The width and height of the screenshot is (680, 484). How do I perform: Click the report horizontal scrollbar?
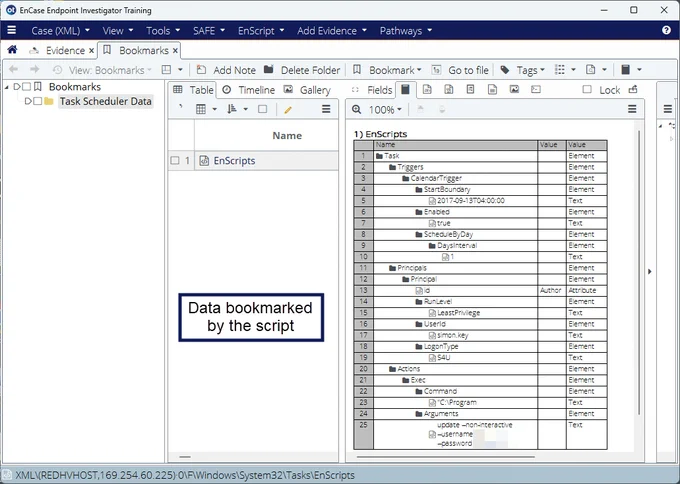pos(445,457)
